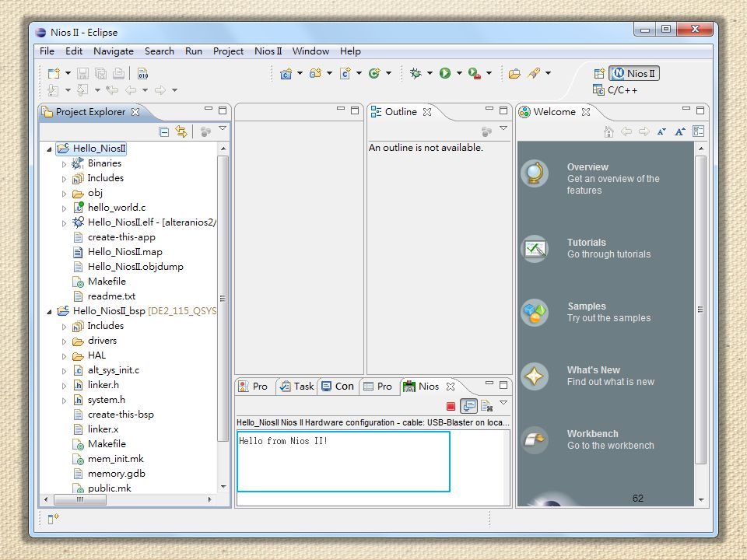This screenshot has width=747, height=560.
Task: Click the Workbench arrow icon
Action: pyautogui.click(x=535, y=440)
